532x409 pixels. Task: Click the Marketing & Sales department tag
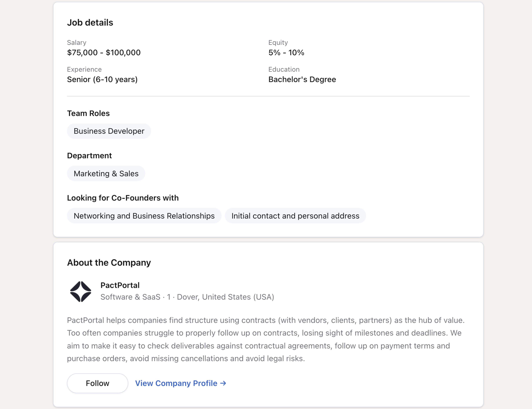pyautogui.click(x=106, y=173)
